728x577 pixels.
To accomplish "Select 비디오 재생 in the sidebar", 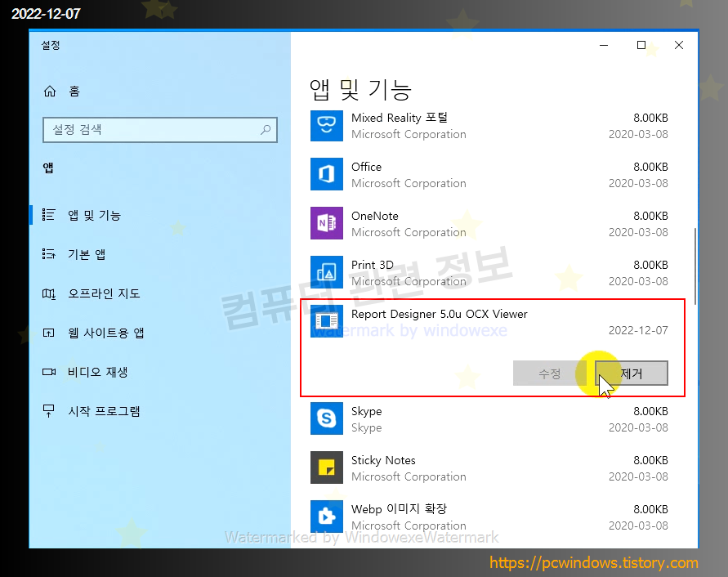I will [160, 372].
